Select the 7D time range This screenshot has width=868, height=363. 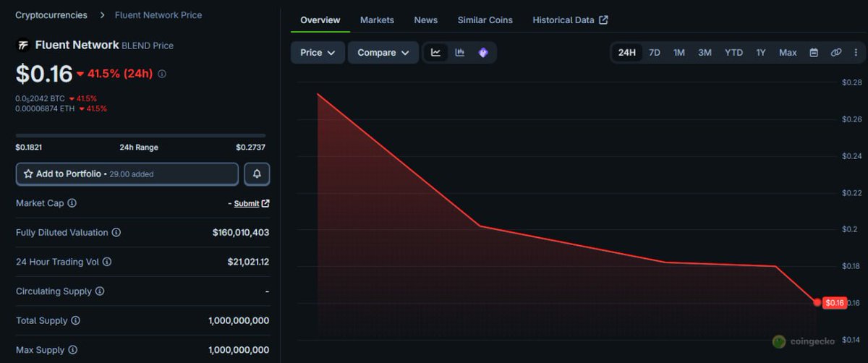655,53
